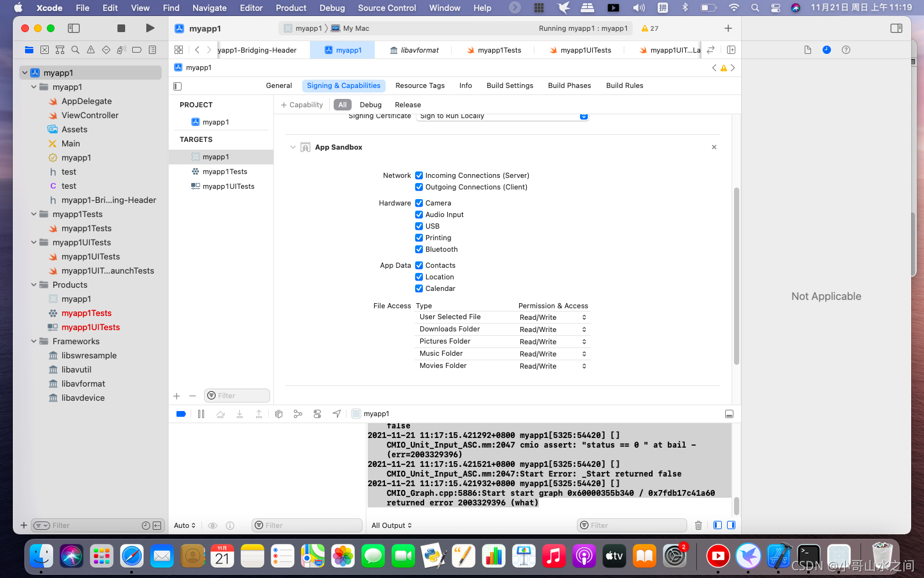The image size is (924, 578).
Task: Change Music Folder permission dropdown
Action: pos(552,354)
